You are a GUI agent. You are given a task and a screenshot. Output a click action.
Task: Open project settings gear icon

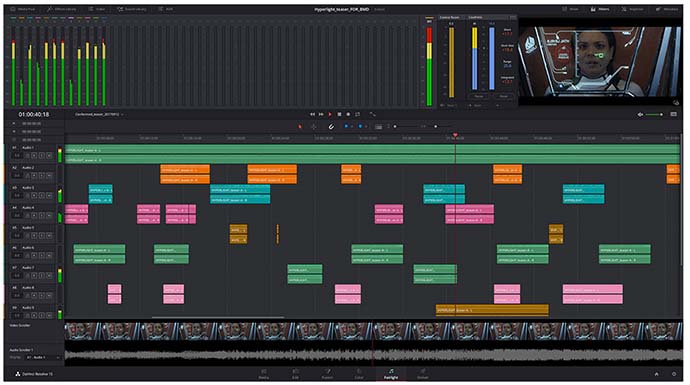click(674, 374)
